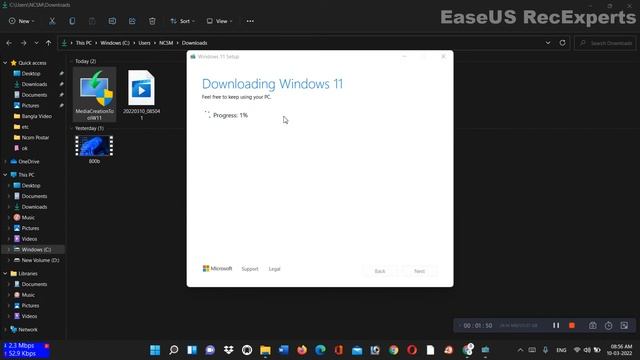This screenshot has height=360, width=640.
Task: Pause the EaseUS recording
Action: click(x=556, y=325)
